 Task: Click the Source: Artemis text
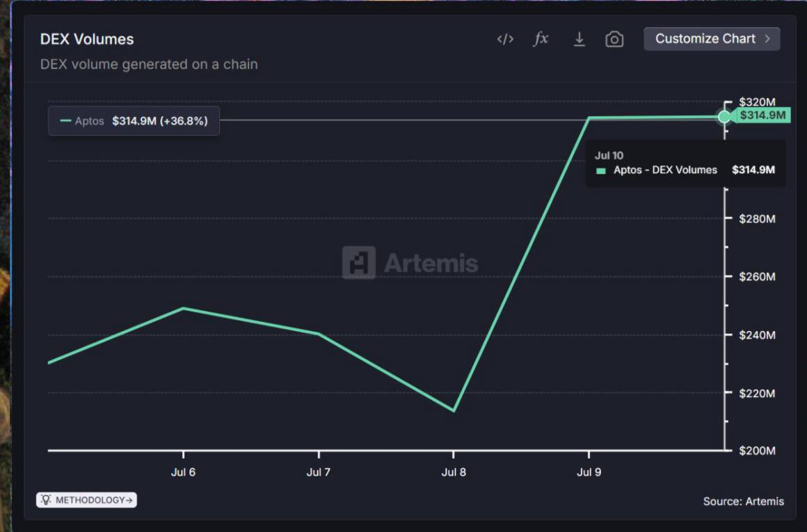(743, 501)
